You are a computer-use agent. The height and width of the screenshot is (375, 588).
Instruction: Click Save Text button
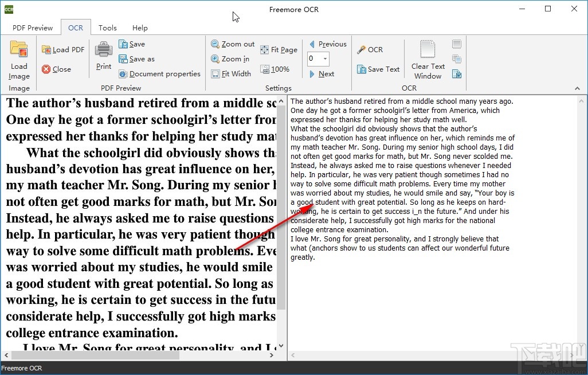point(378,69)
